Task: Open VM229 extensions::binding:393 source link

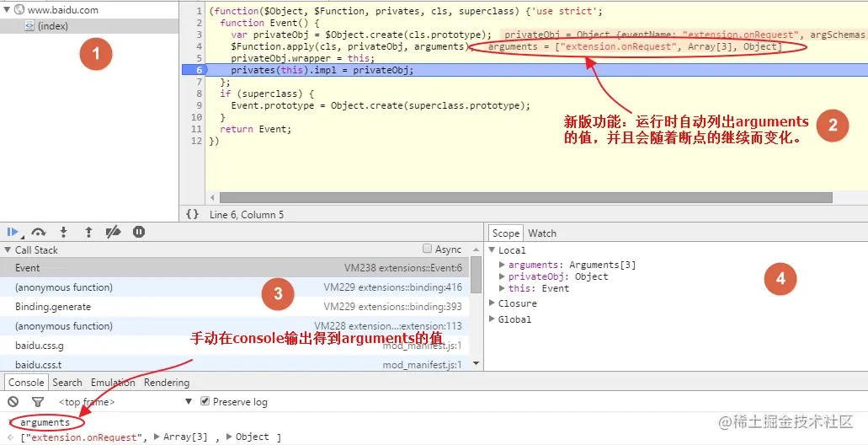Action: coord(393,307)
